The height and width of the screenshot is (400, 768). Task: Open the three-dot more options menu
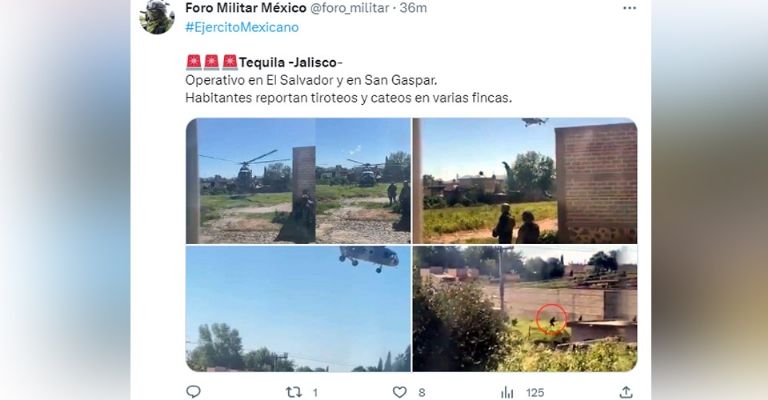(x=629, y=8)
